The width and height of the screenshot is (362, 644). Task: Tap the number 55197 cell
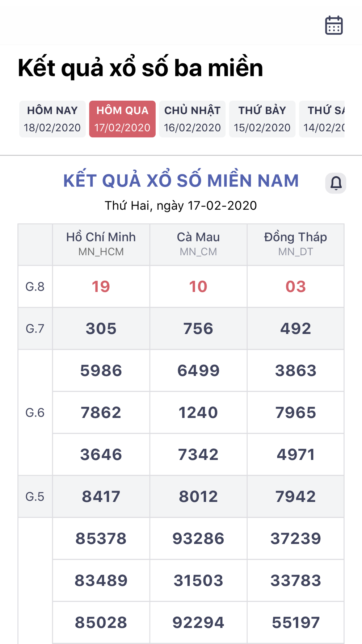296,623
